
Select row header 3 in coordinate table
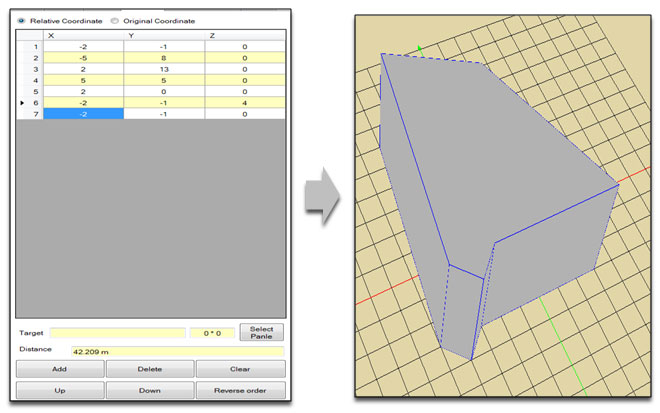pyautogui.click(x=30, y=69)
